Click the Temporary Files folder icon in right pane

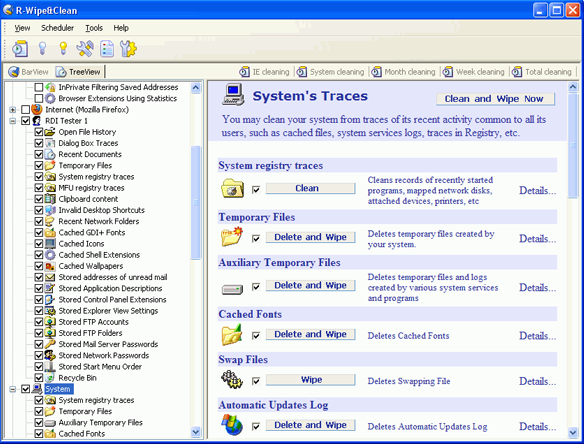tap(232, 237)
